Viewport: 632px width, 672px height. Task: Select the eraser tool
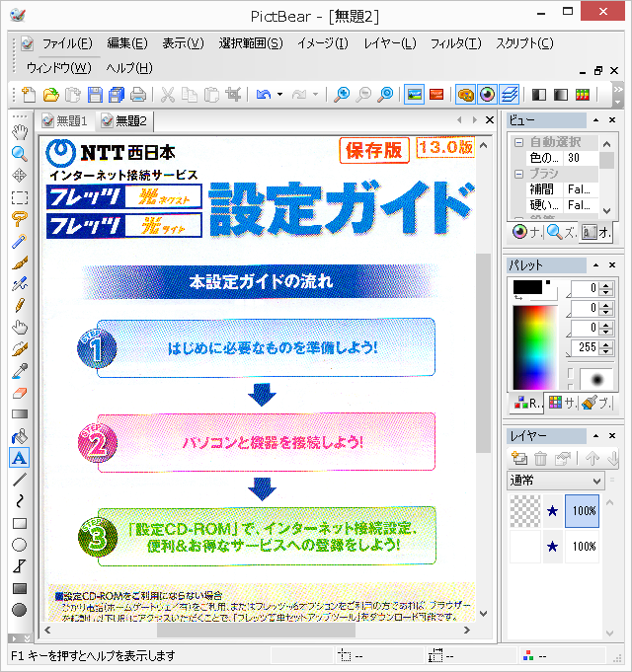[x=20, y=393]
